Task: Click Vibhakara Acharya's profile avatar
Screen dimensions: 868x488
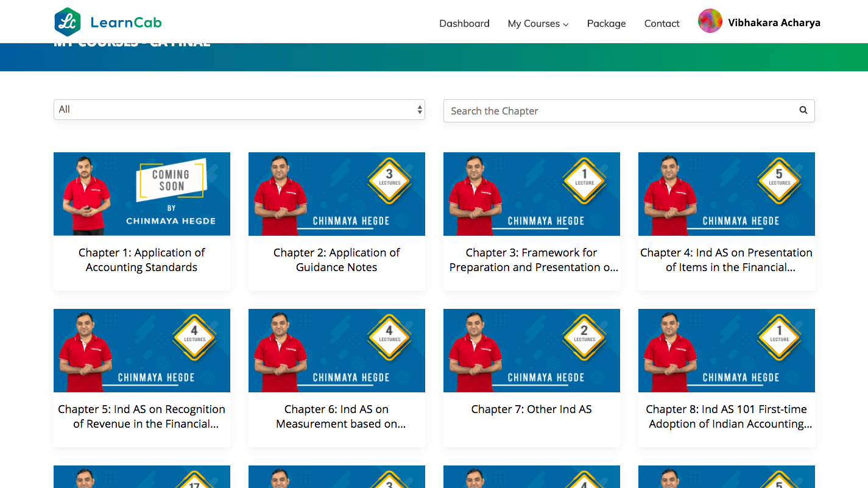Action: [710, 21]
